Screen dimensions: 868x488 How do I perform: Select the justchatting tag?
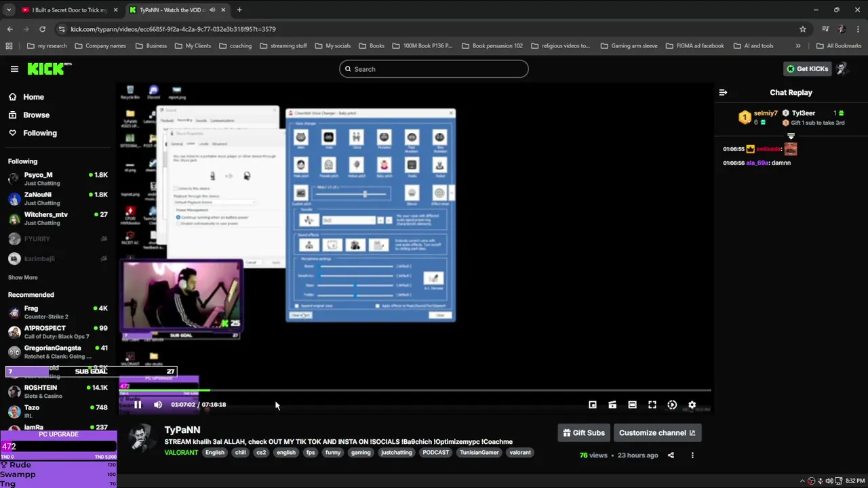[x=397, y=452]
